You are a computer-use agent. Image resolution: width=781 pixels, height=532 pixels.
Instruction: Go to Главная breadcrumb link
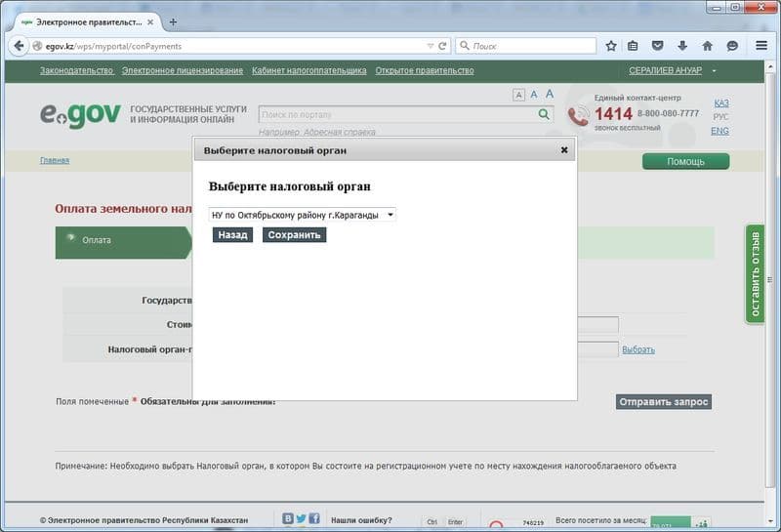[55, 160]
